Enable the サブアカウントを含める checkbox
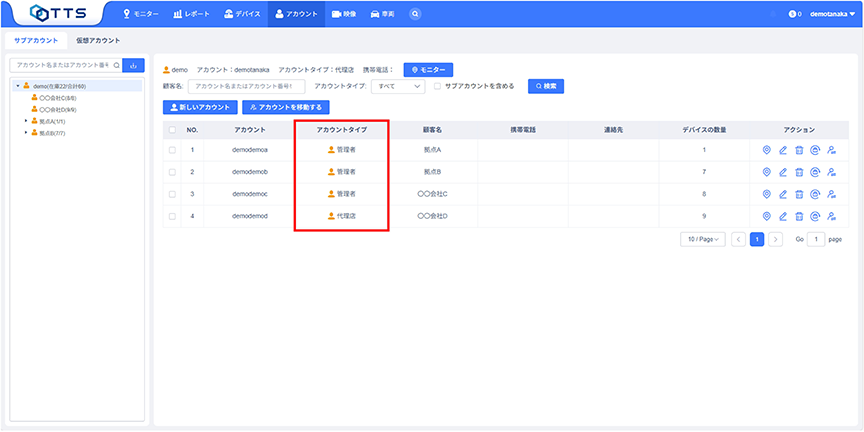 pyautogui.click(x=437, y=87)
